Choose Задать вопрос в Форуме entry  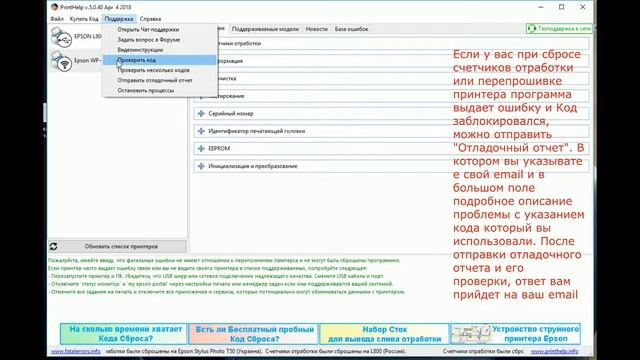click(160, 40)
